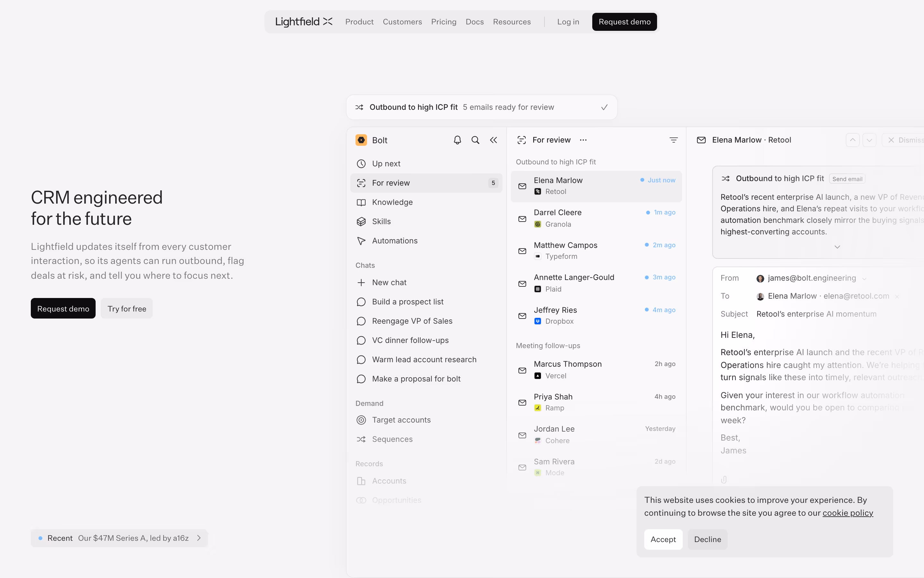Open the Customers nav item
Viewport: 924px width, 578px height.
[402, 22]
